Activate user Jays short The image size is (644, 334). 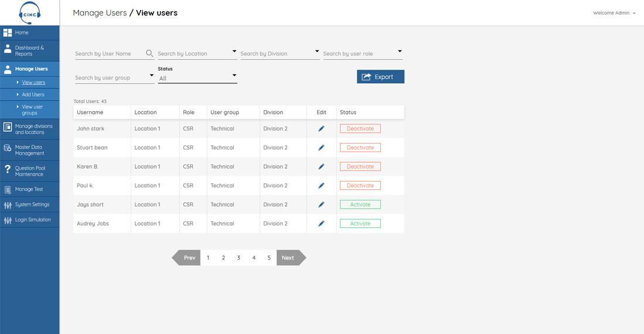[x=360, y=205]
